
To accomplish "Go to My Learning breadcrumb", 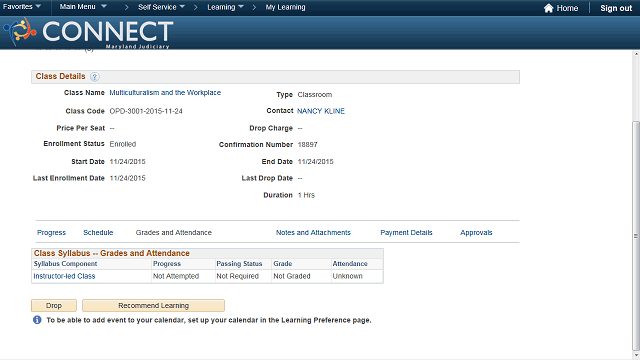I will pos(285,7).
